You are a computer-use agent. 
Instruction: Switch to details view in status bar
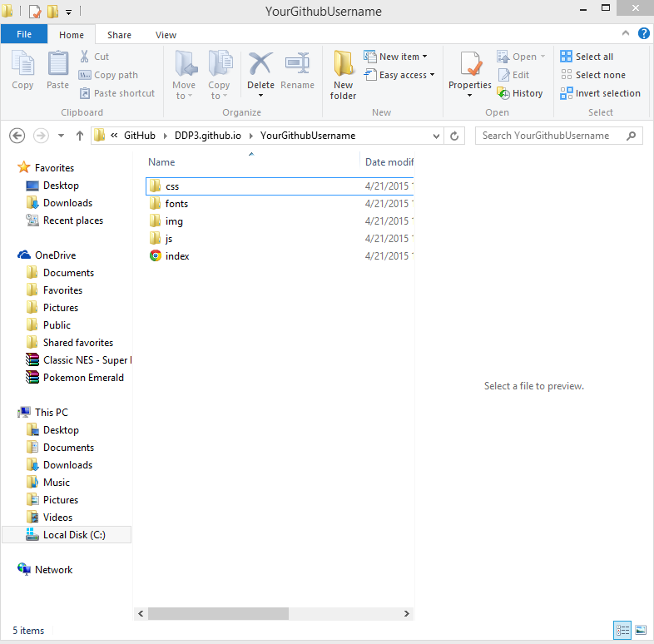pyautogui.click(x=622, y=630)
